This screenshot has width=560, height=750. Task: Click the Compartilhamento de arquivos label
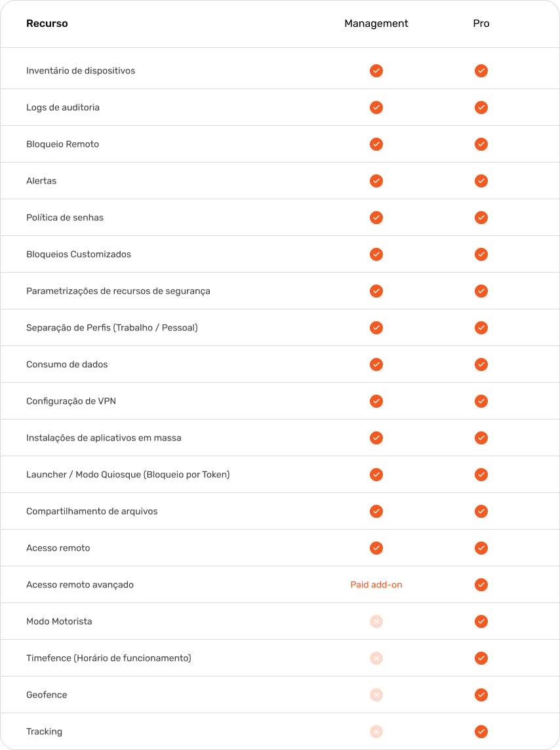[x=92, y=511]
